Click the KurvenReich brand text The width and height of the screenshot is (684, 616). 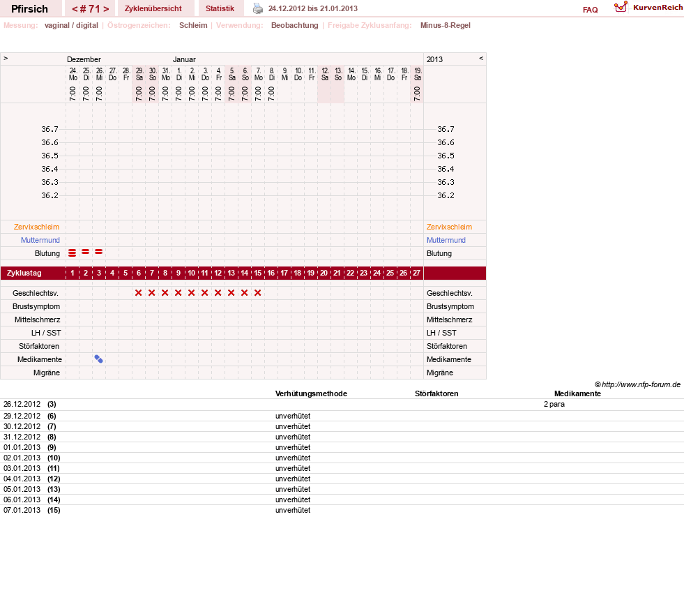(x=658, y=7)
